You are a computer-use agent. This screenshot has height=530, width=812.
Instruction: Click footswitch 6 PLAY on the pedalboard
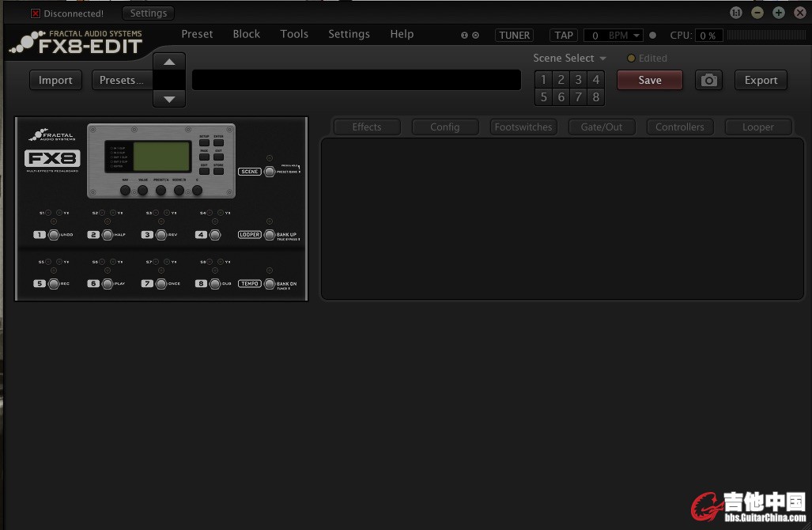tap(108, 283)
